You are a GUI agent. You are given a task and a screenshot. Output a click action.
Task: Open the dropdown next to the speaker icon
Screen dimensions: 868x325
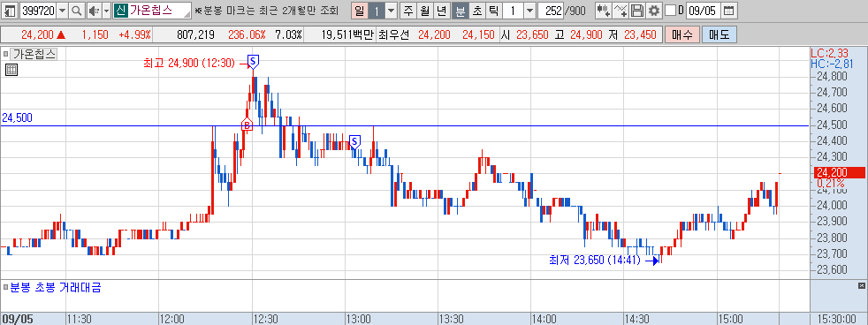tap(106, 11)
